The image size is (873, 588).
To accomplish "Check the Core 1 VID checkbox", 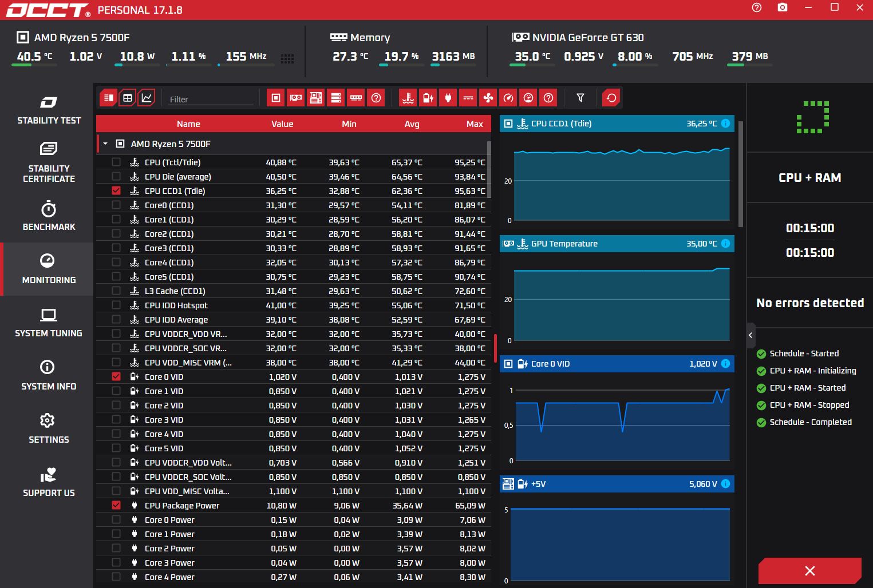I will pyautogui.click(x=116, y=391).
